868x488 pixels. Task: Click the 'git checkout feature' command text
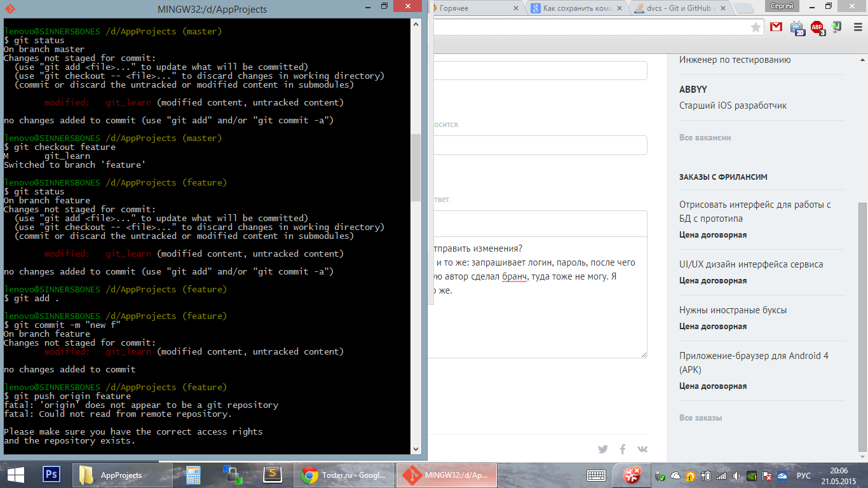[65, 147]
